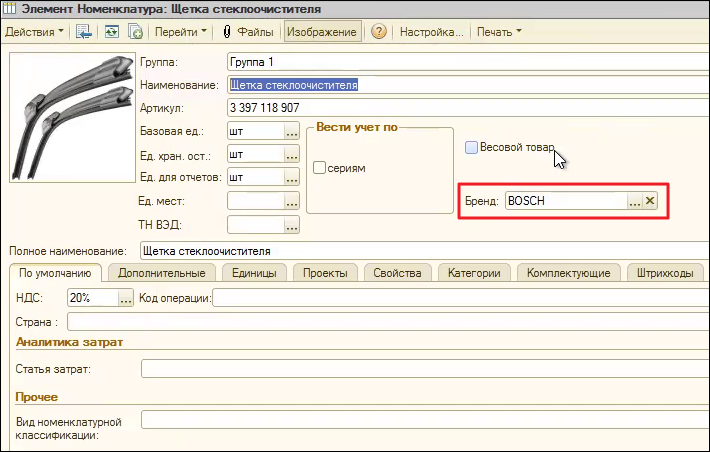Open help via question mark icon
710x452 pixels.
tap(379, 32)
